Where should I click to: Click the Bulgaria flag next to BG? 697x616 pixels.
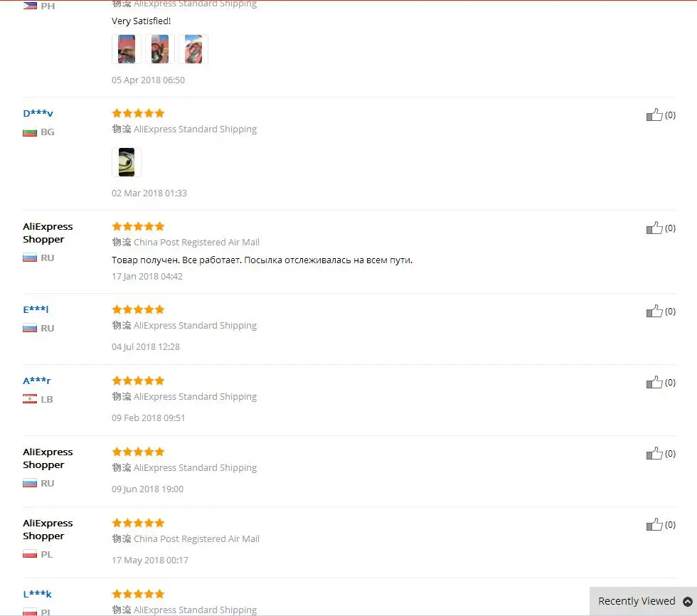click(x=30, y=132)
